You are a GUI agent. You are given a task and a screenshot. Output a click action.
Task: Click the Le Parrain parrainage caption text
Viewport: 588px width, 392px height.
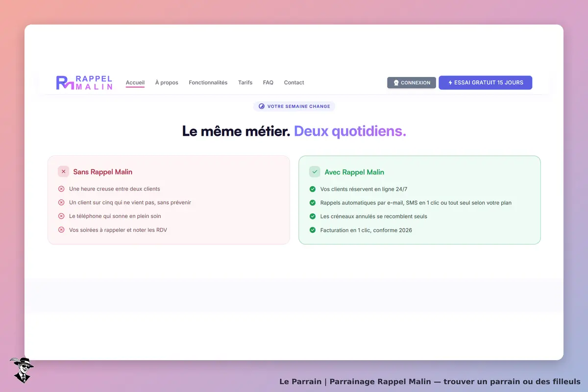(430, 381)
